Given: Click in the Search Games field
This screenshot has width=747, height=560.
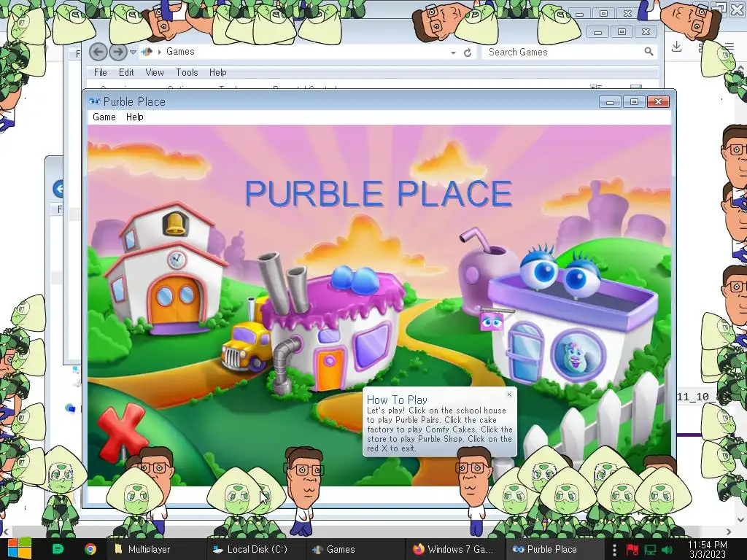Looking at the screenshot, I should (562, 52).
